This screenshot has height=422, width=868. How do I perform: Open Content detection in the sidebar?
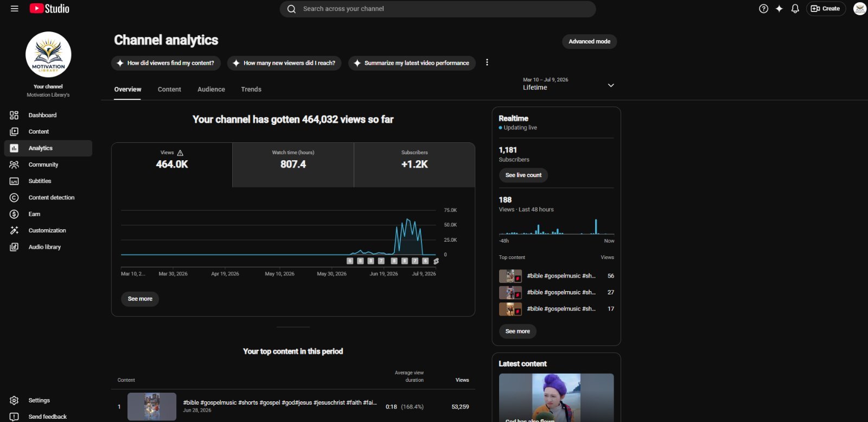click(48, 198)
